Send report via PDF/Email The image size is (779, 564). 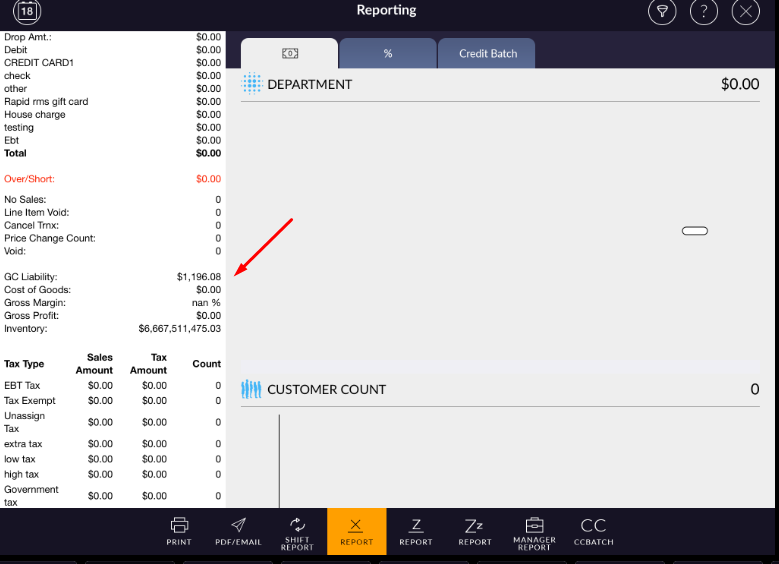[x=238, y=531]
